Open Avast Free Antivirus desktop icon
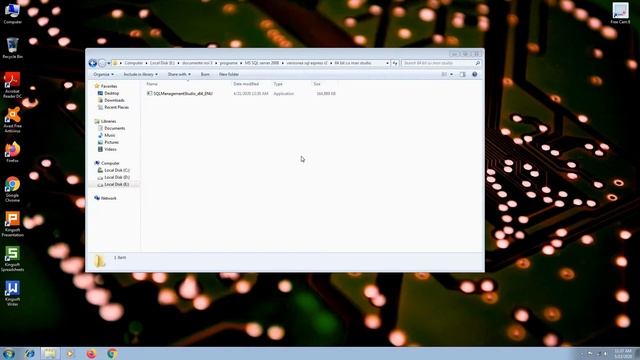The height and width of the screenshot is (360, 640). [12, 120]
